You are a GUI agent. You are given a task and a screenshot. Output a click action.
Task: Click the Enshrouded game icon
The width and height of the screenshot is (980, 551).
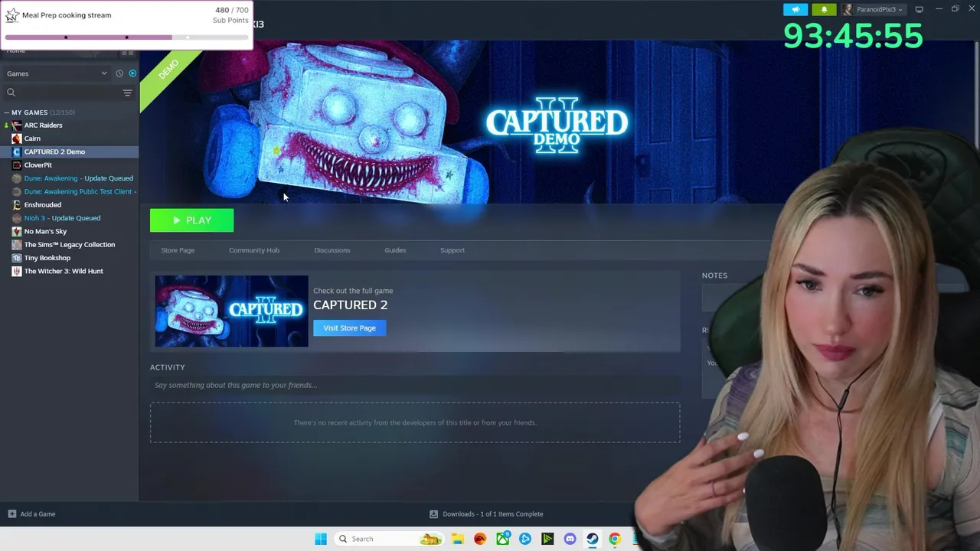[17, 204]
